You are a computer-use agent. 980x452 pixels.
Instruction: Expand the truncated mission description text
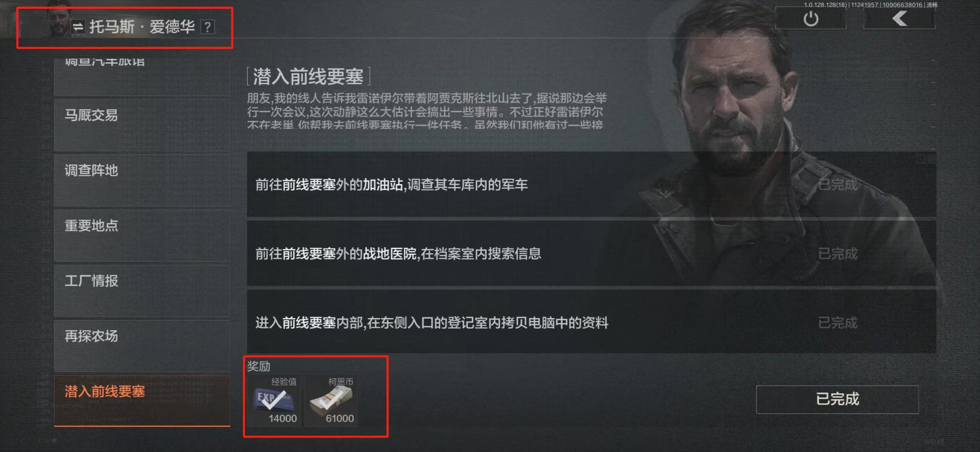coord(427,111)
